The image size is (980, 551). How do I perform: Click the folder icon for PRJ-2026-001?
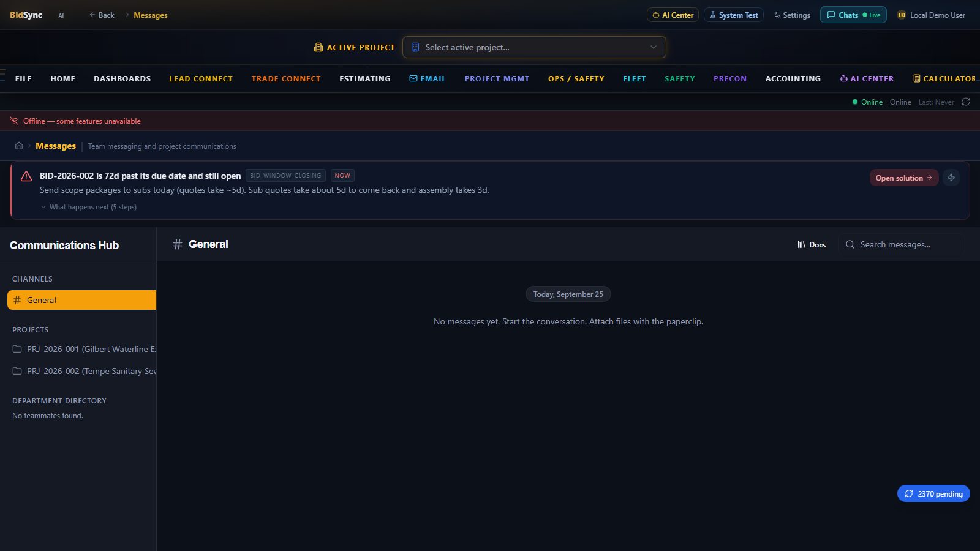click(x=17, y=349)
